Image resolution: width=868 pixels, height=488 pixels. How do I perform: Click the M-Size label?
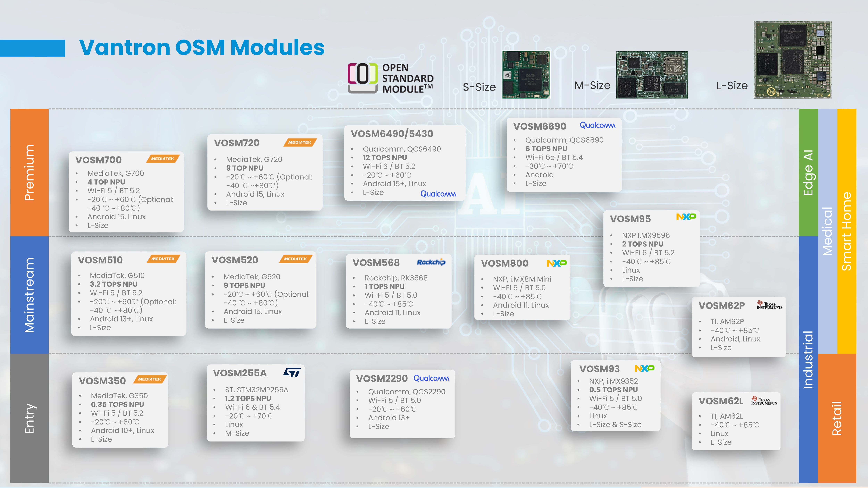(592, 86)
